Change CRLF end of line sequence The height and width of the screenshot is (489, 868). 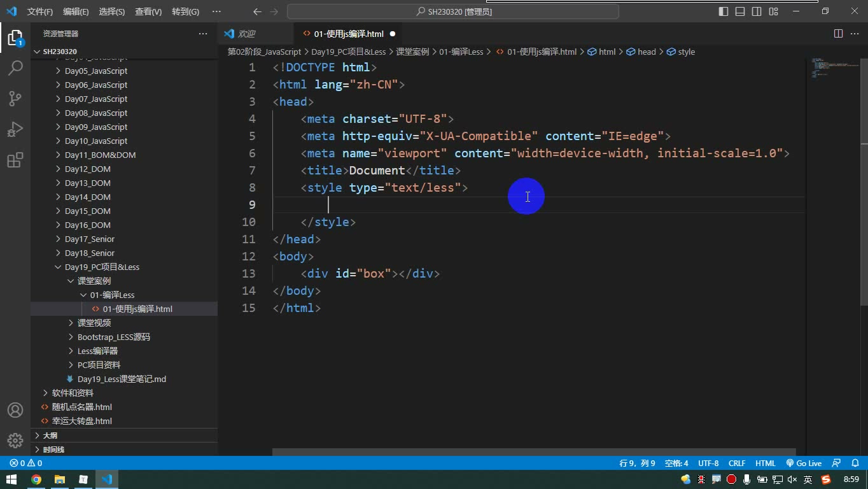[x=737, y=464]
